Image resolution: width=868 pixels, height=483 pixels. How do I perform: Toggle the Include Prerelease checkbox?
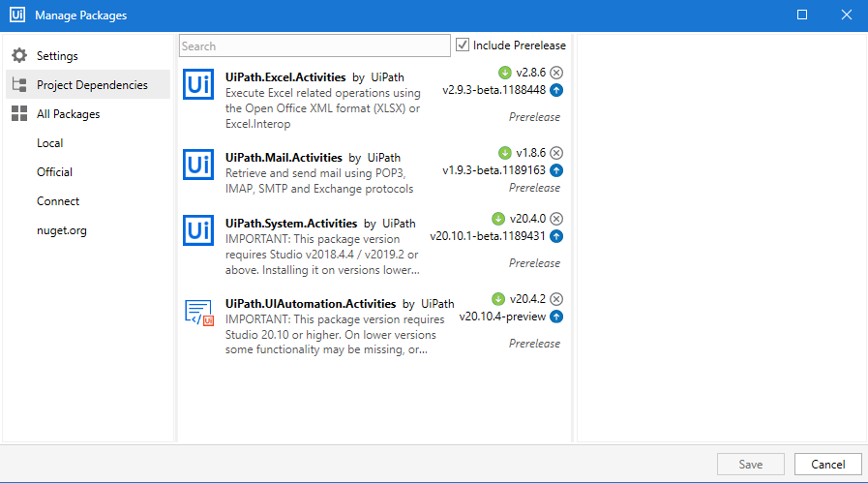[x=463, y=45]
